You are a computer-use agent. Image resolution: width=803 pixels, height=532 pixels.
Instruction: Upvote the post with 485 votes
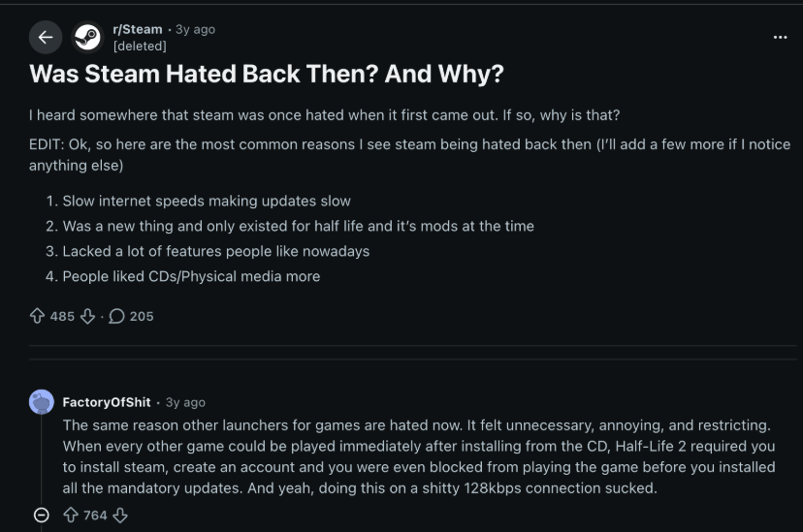[x=37, y=316]
